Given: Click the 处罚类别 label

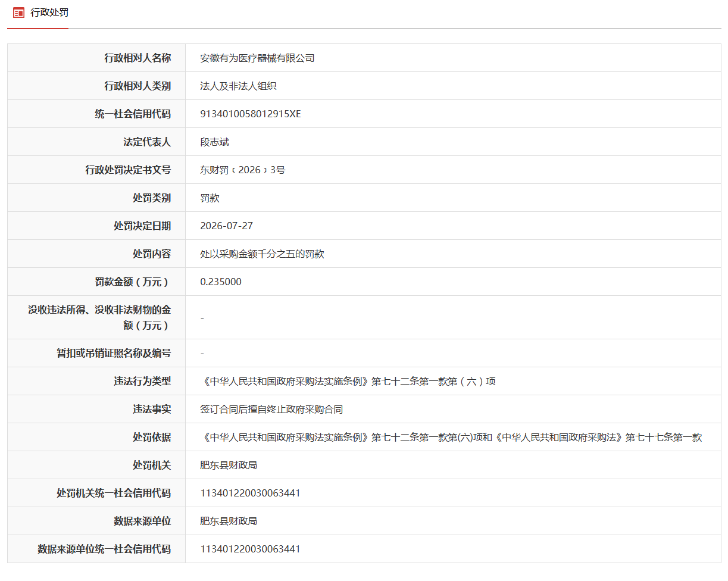Looking at the screenshot, I should [152, 198].
